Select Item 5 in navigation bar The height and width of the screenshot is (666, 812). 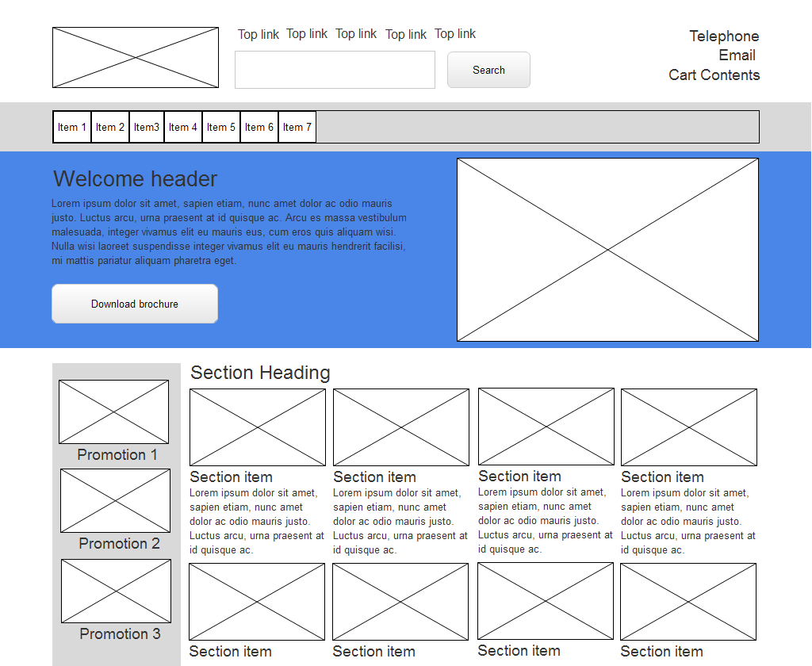[x=221, y=127]
